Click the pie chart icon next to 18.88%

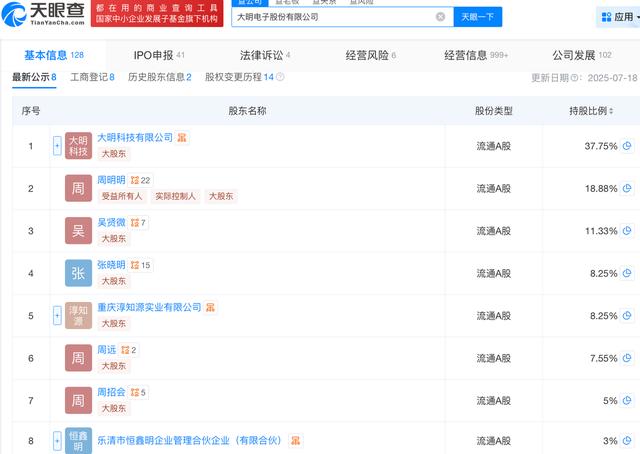(x=627, y=188)
